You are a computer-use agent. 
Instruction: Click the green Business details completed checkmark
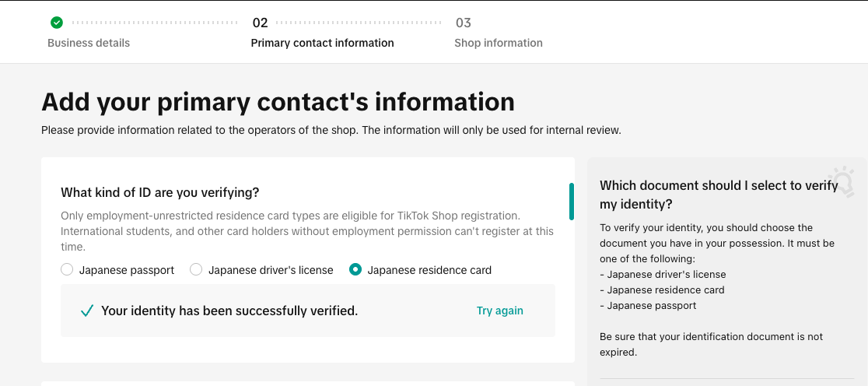coord(57,23)
